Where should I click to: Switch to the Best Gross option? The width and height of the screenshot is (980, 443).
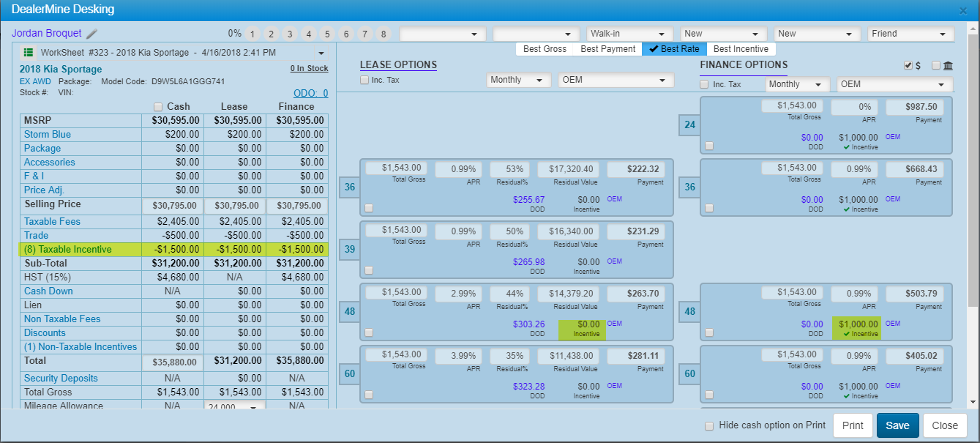545,49
